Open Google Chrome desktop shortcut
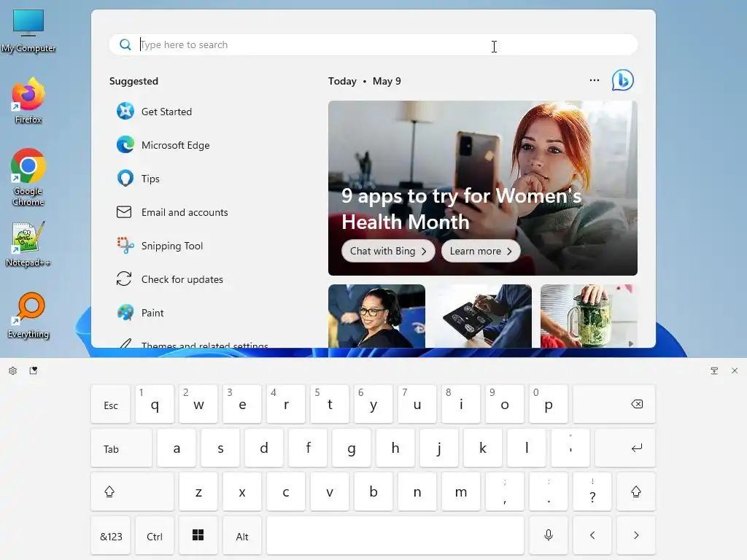The width and height of the screenshot is (747, 560). (28, 177)
